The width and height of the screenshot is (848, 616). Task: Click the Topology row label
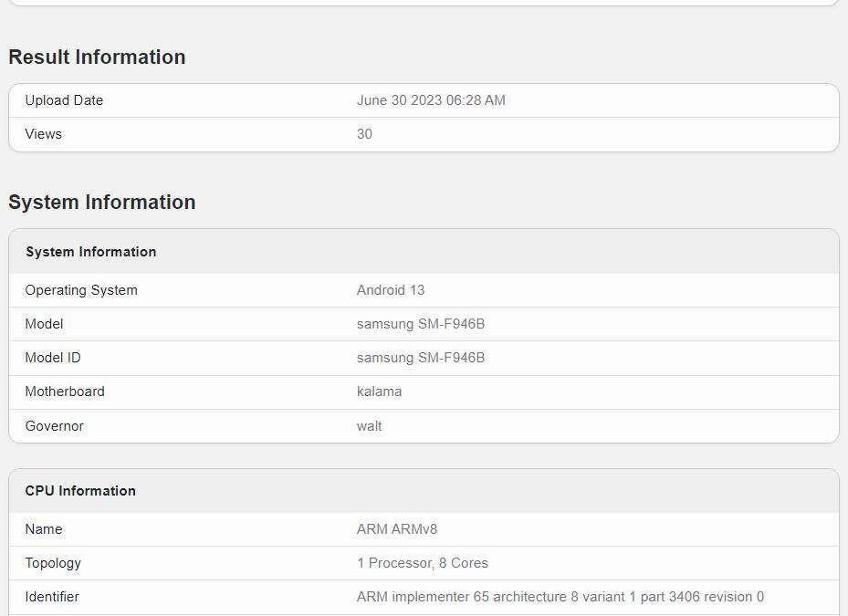pyautogui.click(x=53, y=563)
